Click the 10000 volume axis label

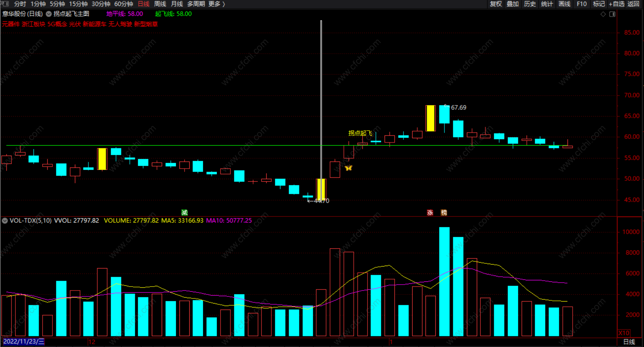631,232
